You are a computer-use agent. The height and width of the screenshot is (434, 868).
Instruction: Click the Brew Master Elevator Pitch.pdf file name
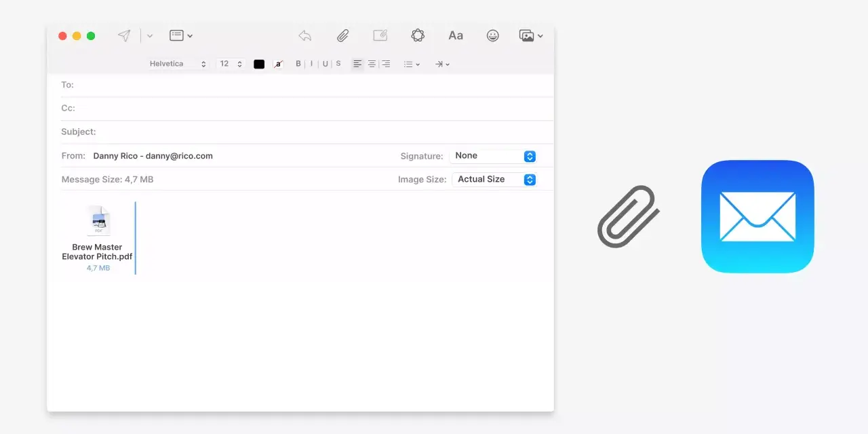point(97,252)
